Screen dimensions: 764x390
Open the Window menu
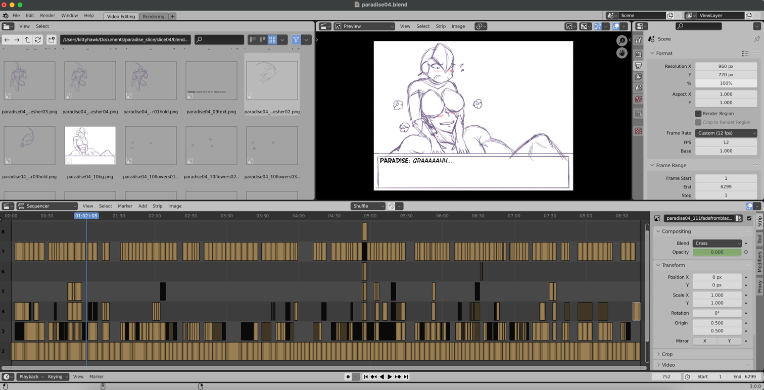(x=70, y=16)
